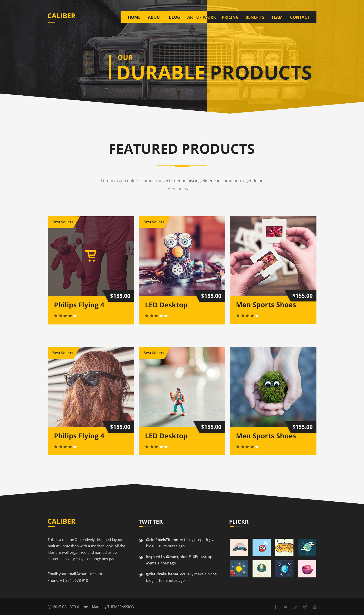The image size is (364, 615).
Task: Click the Twitter bird beside first tweet
Action: [141, 540]
